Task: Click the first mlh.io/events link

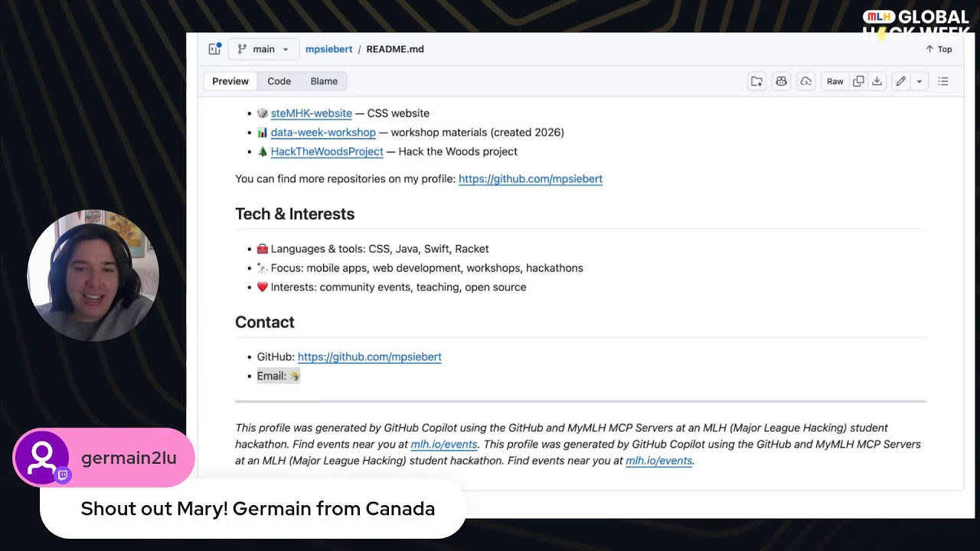Action: point(444,444)
